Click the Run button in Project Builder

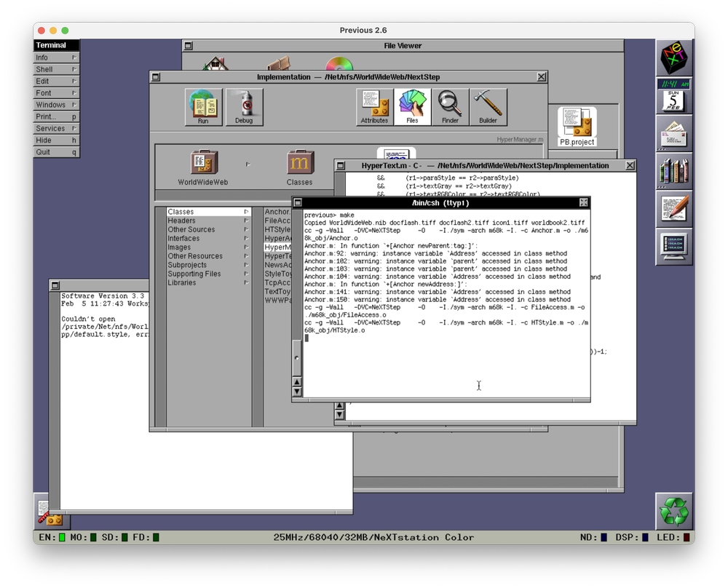point(203,107)
